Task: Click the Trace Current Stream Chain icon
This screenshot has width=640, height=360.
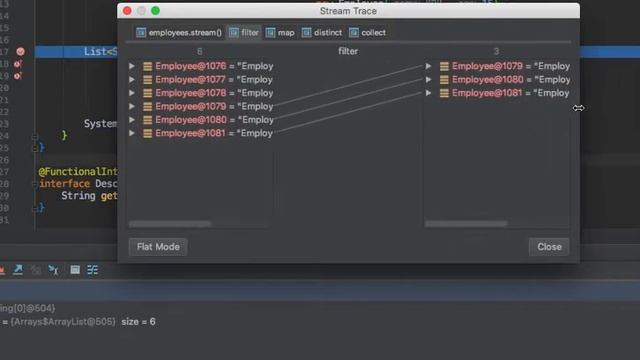Action: (x=93, y=270)
